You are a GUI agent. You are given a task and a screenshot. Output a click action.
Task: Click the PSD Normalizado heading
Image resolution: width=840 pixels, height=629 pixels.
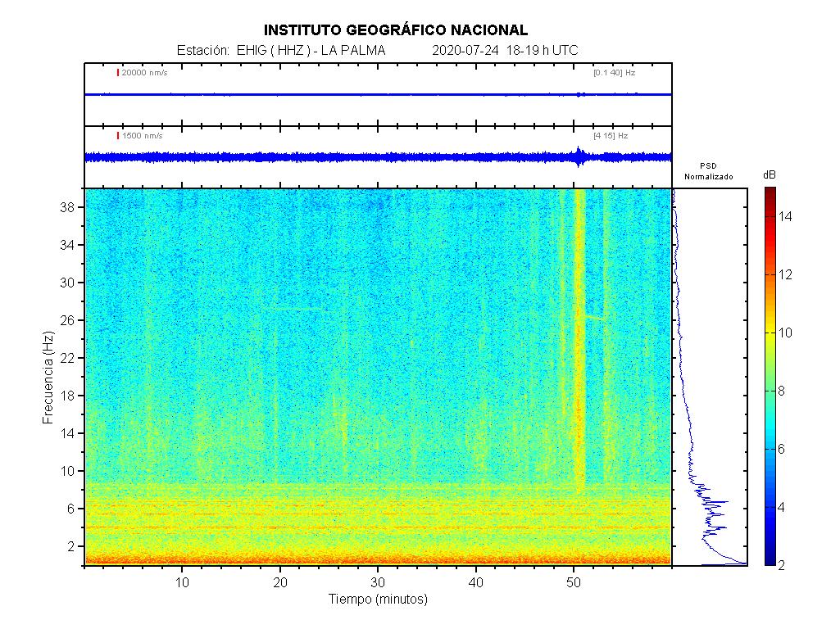point(709,171)
